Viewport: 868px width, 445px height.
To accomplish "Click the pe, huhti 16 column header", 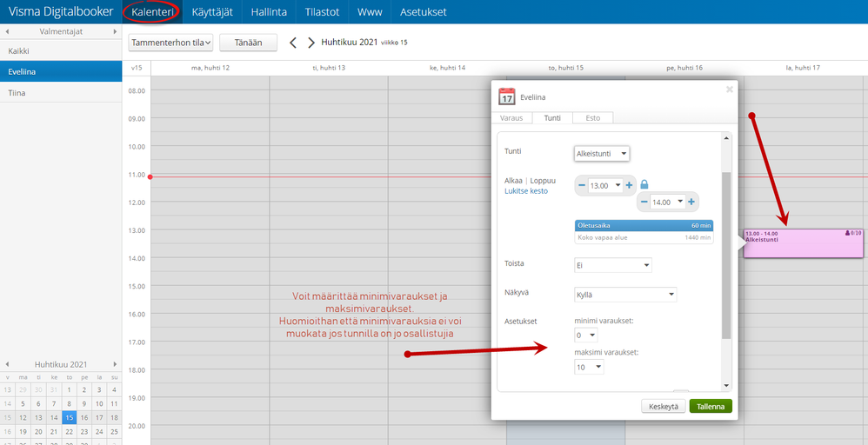I will 684,68.
